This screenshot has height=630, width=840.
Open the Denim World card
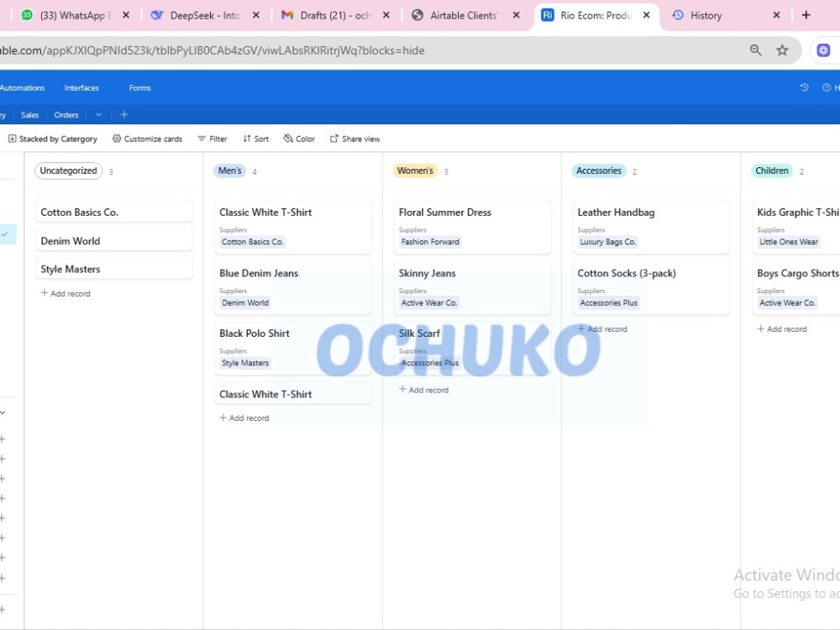click(x=114, y=240)
